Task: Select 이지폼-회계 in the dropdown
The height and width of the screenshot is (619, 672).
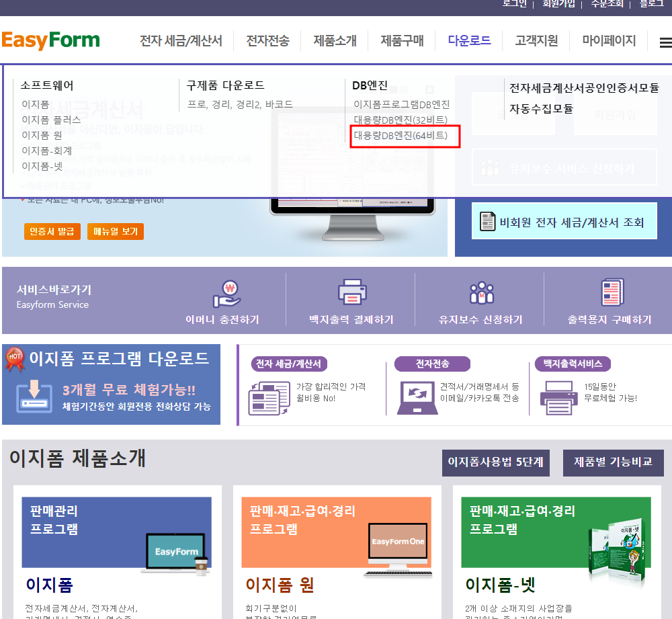Action: [47, 151]
